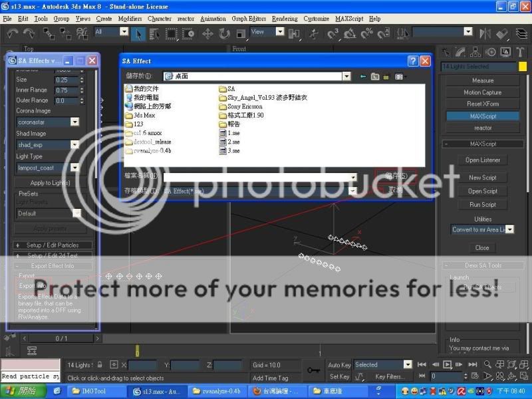Open the Corona Image coronastar dropdown
Image resolution: width=532 pixels, height=399 pixels.
pos(74,122)
